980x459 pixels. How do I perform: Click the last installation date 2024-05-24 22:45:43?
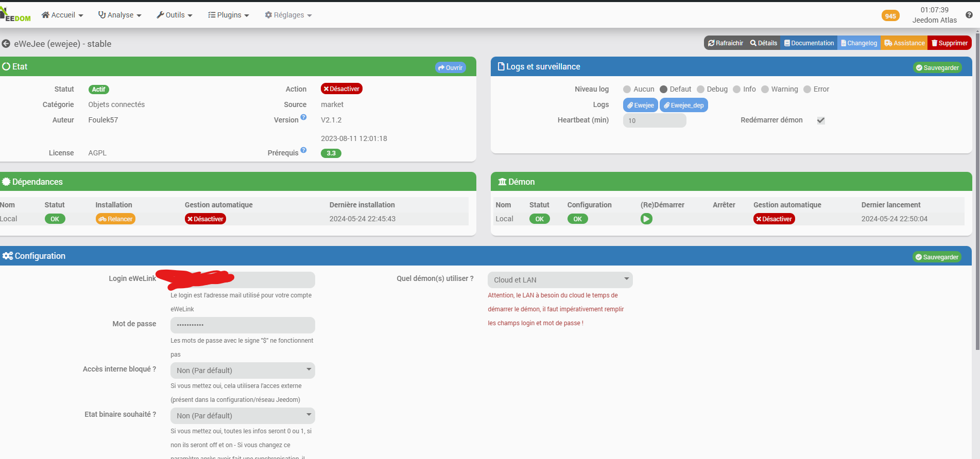[363, 219]
